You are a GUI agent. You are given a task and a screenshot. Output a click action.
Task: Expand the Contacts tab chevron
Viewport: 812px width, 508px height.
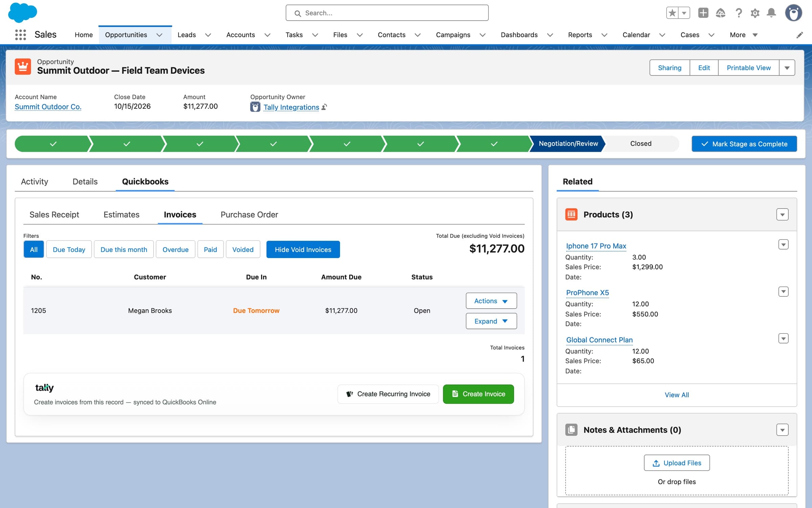click(x=418, y=35)
